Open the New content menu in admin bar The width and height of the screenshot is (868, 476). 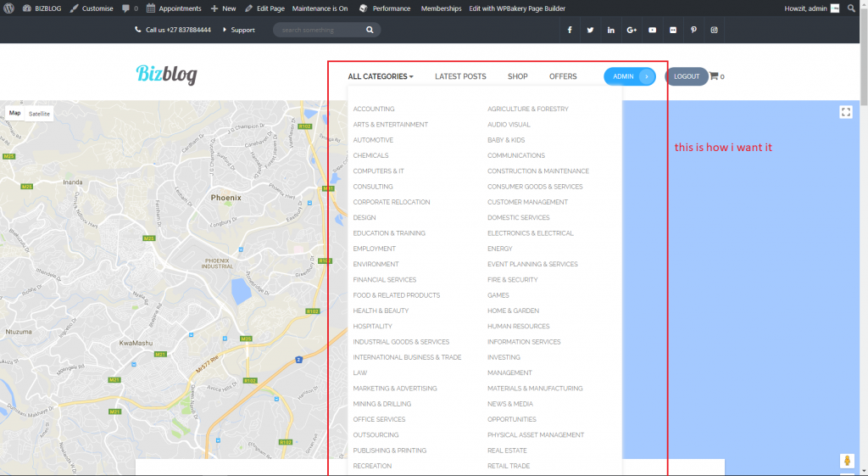click(224, 8)
